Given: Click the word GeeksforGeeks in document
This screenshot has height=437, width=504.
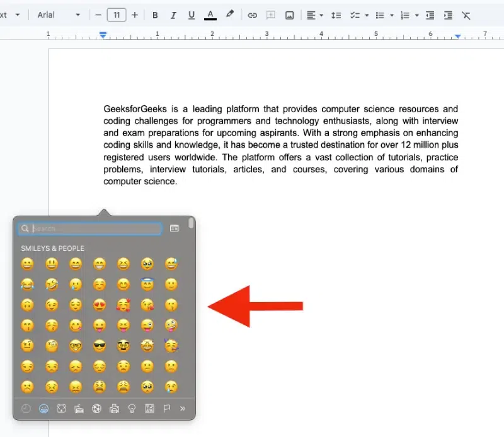Looking at the screenshot, I should click(135, 109).
